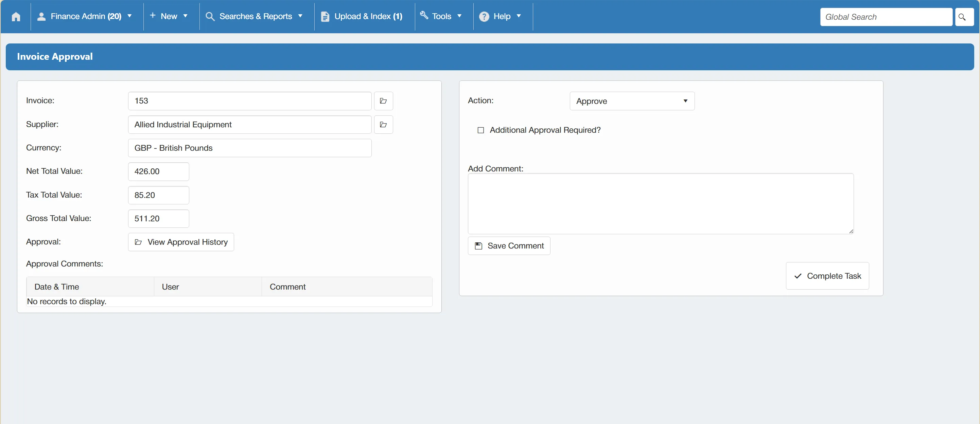This screenshot has height=424, width=980.
Task: Click in the Add Comment text area
Action: [x=661, y=204]
